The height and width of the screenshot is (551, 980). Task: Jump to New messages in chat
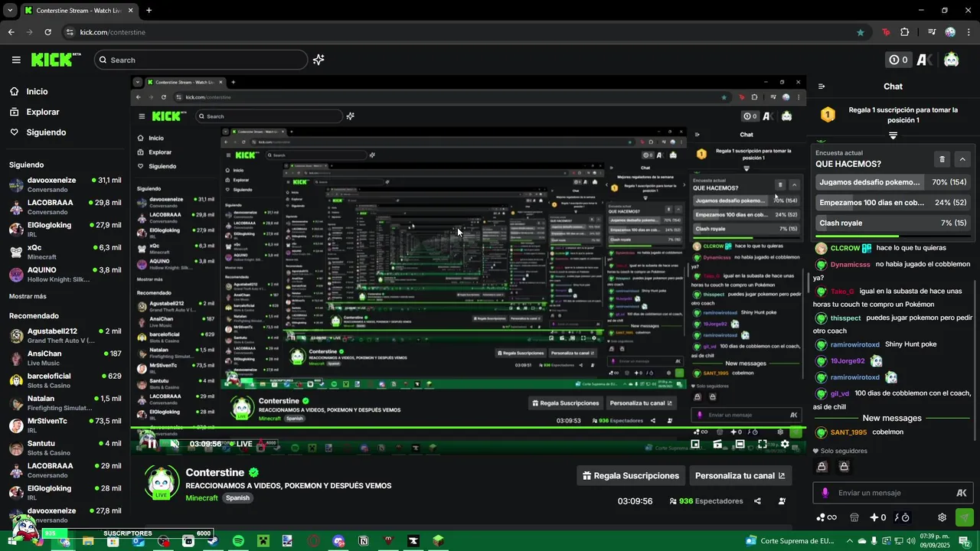[892, 418]
